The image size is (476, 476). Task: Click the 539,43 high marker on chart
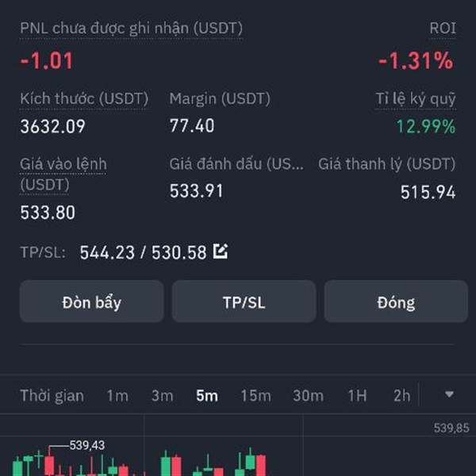click(87, 446)
